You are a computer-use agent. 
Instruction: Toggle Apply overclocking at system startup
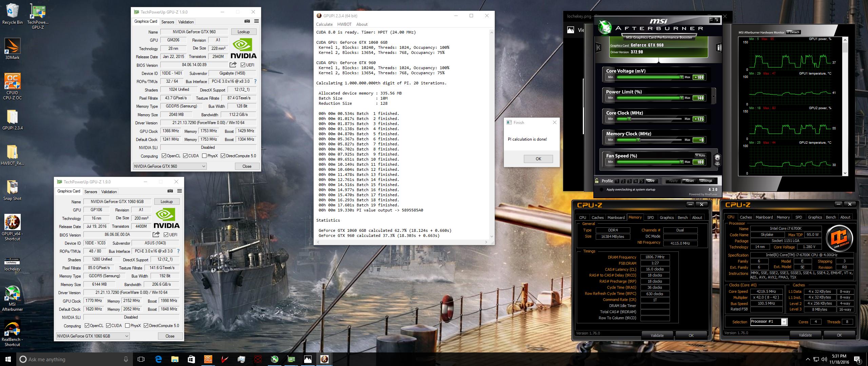(x=601, y=189)
